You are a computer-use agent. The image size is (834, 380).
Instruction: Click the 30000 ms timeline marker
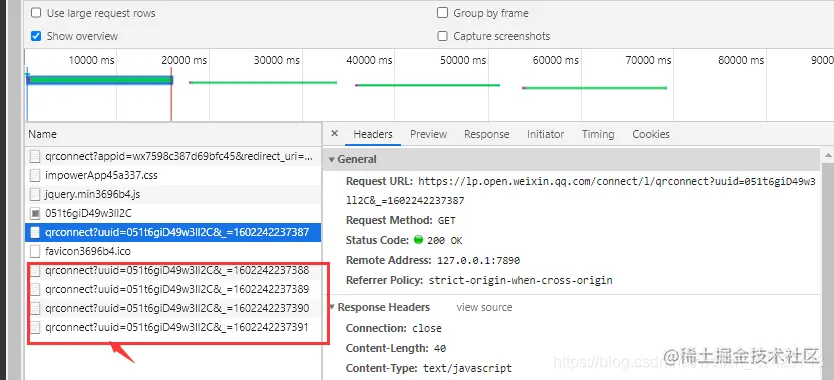277,60
